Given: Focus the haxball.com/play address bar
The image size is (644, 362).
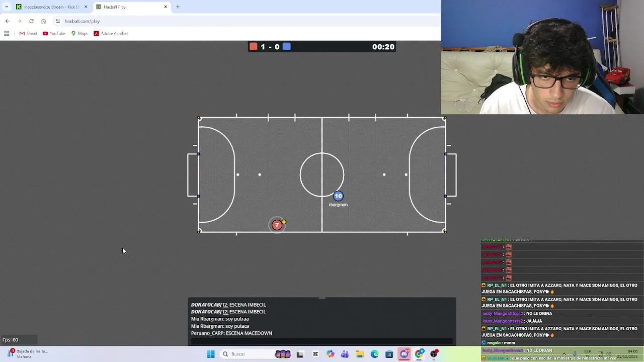Looking at the screenshot, I should [x=247, y=21].
